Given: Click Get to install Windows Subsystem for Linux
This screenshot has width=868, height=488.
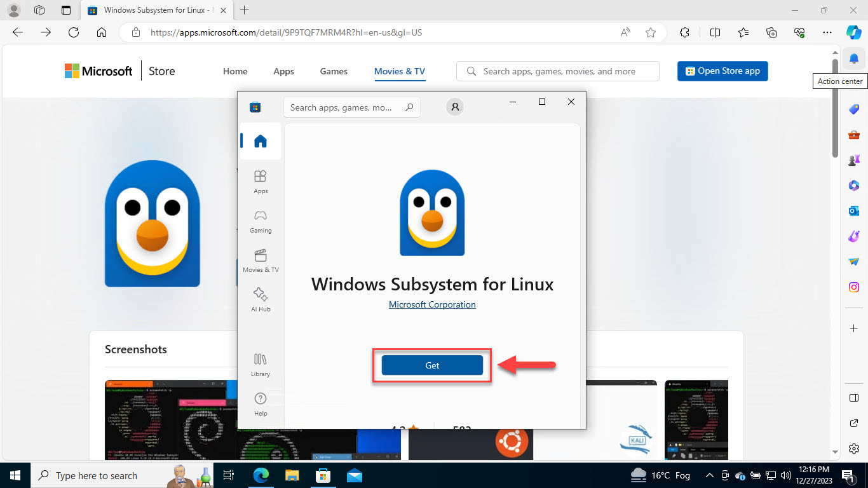Looking at the screenshot, I should 432,365.
